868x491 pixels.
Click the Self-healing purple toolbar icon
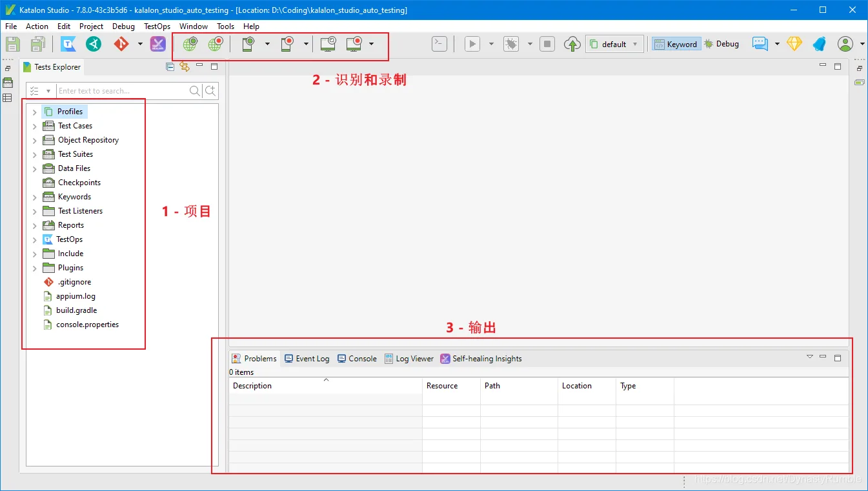click(x=158, y=44)
